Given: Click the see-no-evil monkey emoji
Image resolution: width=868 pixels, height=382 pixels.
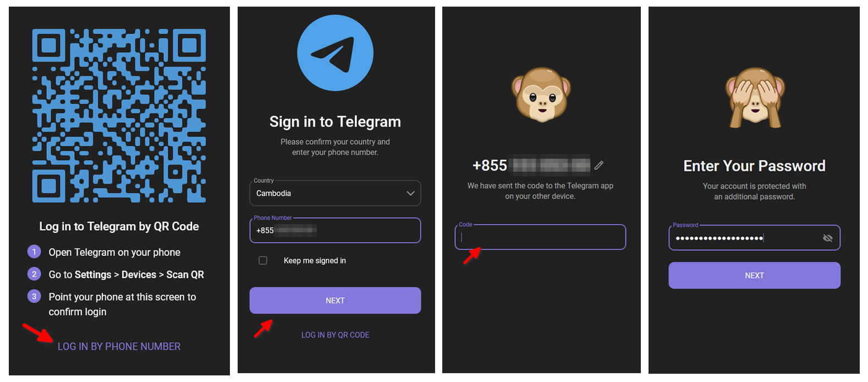Looking at the screenshot, I should pos(755,97).
